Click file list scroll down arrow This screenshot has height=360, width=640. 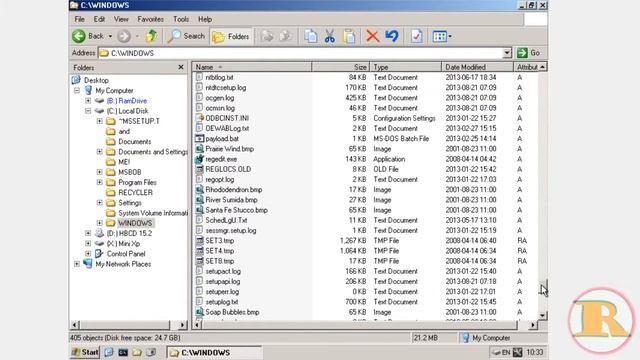pyautogui.click(x=542, y=316)
